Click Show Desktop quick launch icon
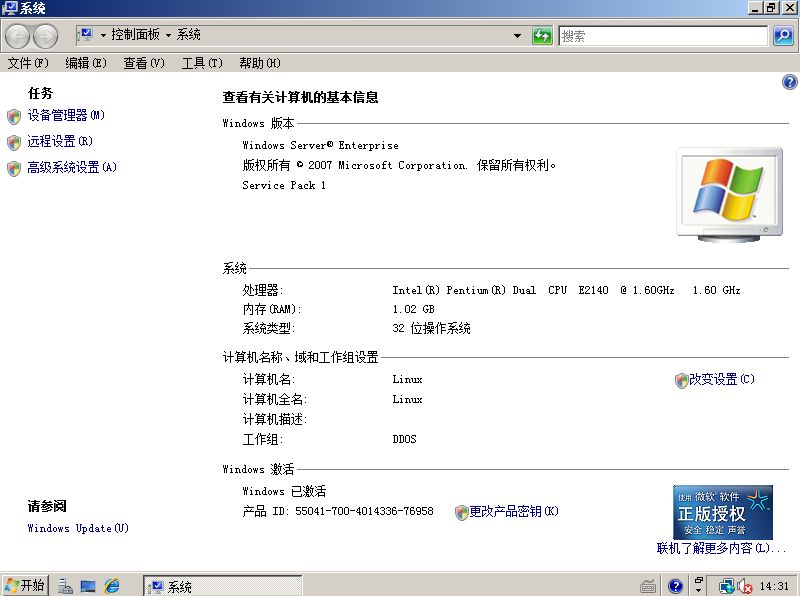This screenshot has width=800, height=596. point(88,586)
